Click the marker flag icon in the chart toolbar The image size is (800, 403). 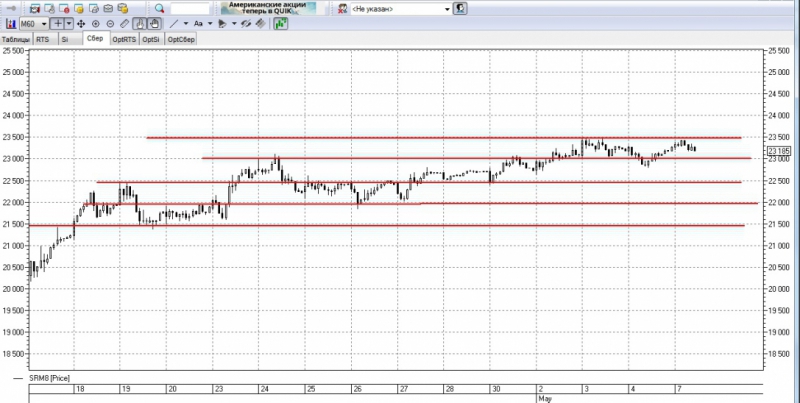click(x=222, y=23)
